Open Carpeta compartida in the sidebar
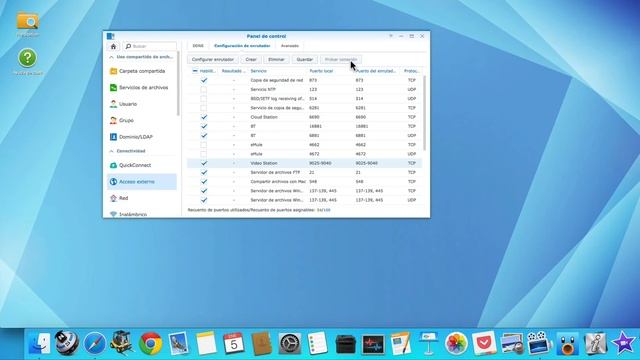The height and width of the screenshot is (360, 640). (142, 71)
